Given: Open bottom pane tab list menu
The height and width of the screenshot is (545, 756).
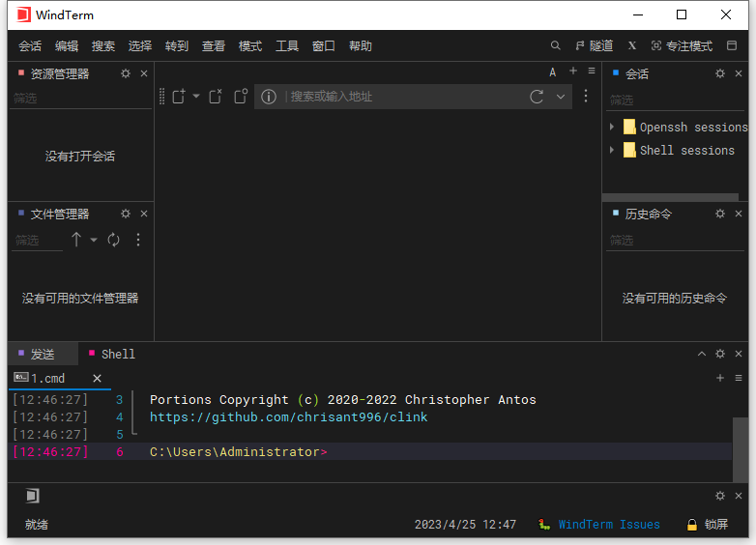Looking at the screenshot, I should (x=739, y=378).
